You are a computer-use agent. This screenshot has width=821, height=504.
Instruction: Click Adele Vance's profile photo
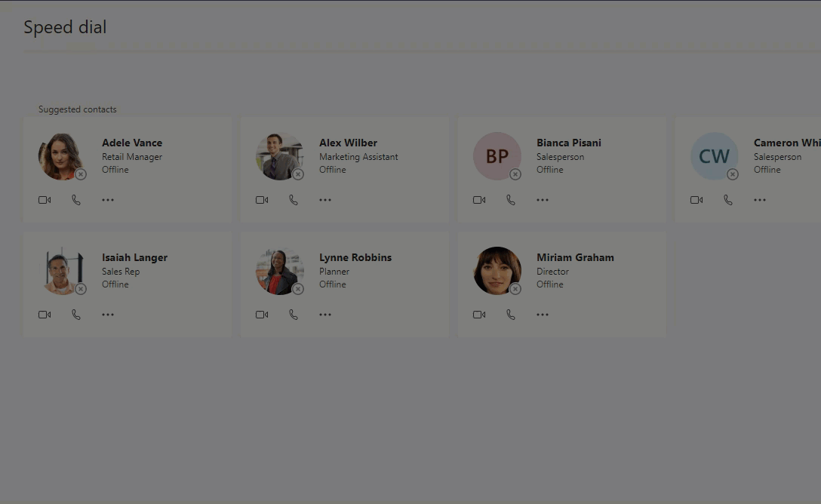pos(62,156)
